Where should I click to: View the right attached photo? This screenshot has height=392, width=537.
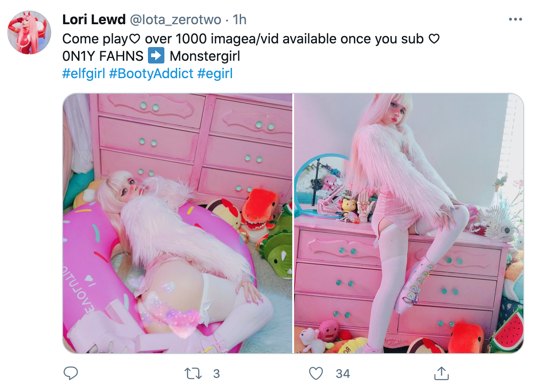[x=409, y=223]
